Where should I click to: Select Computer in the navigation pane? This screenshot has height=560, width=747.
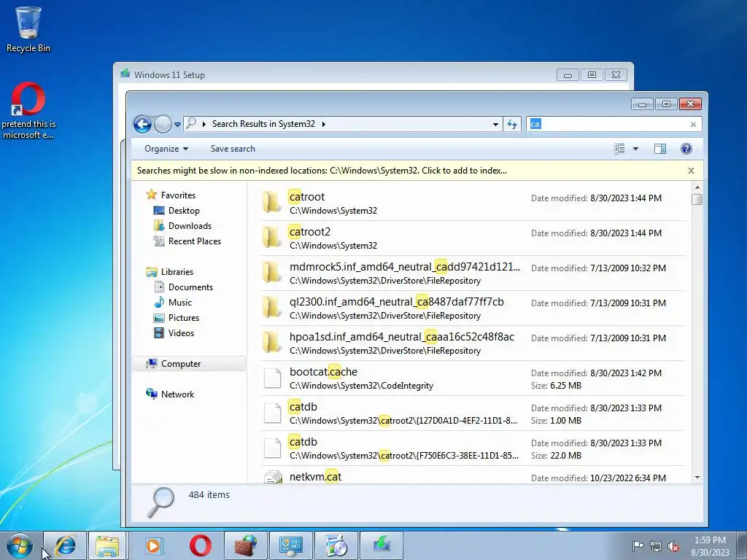189,364
